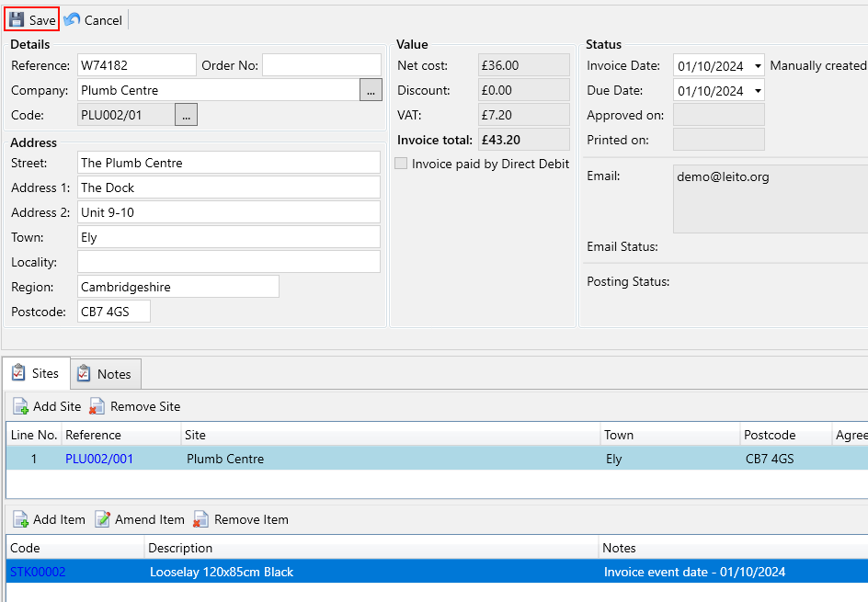Click the Remove Item icon
This screenshot has height=602, width=868.
201,519
